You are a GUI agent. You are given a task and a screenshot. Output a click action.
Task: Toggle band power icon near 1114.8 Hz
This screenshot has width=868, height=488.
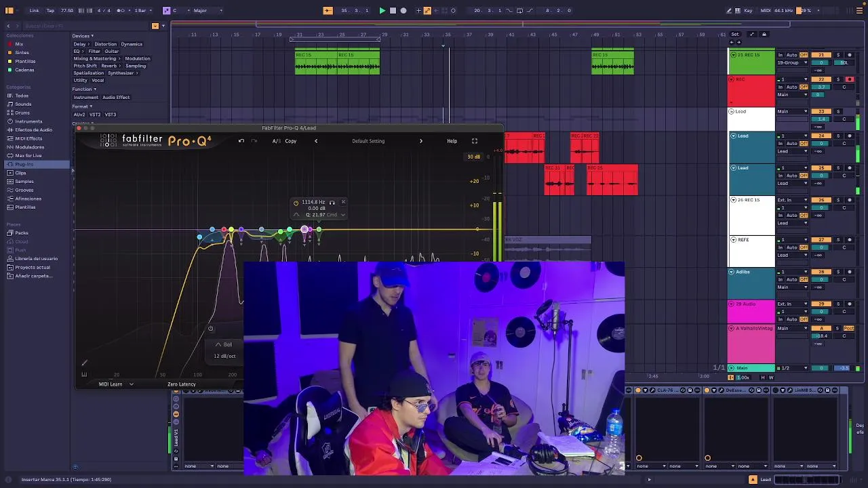(296, 203)
